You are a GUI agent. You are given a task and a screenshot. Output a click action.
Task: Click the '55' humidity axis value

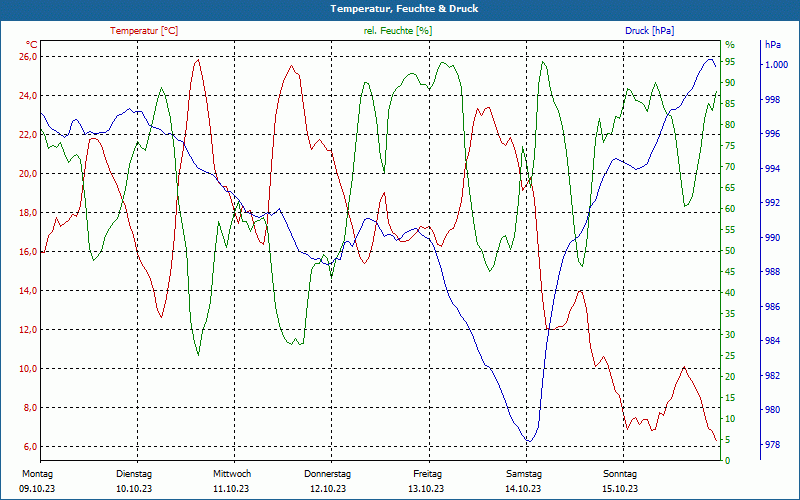(x=730, y=230)
